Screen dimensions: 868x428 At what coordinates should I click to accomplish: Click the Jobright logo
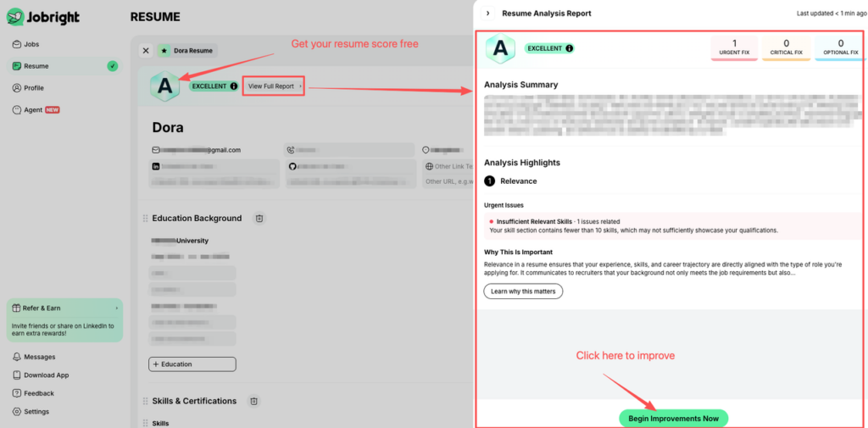tap(43, 17)
